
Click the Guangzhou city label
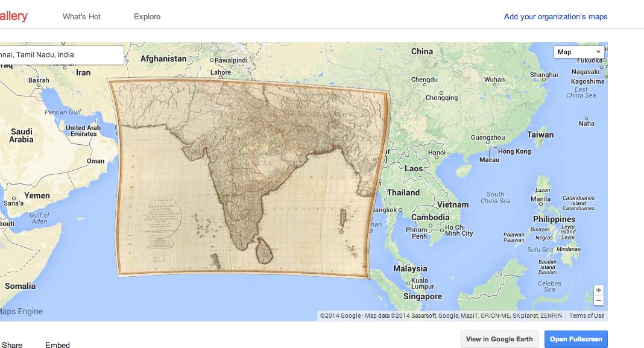click(x=487, y=138)
